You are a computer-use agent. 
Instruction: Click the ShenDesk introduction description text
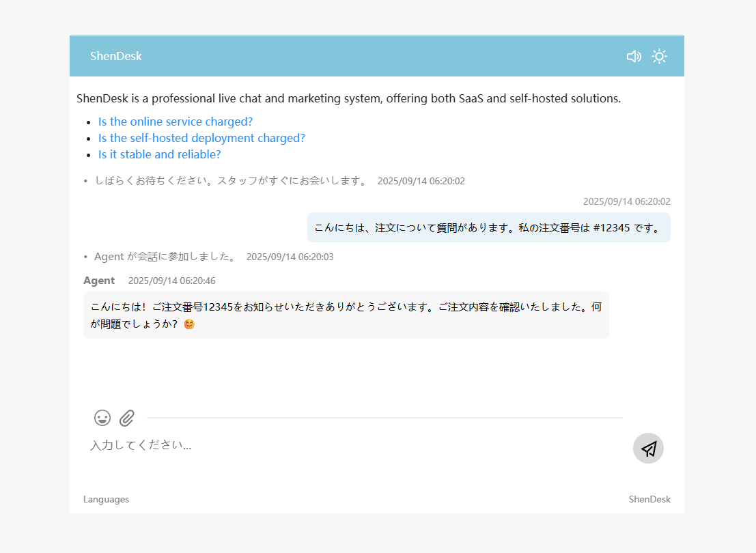[x=348, y=98]
